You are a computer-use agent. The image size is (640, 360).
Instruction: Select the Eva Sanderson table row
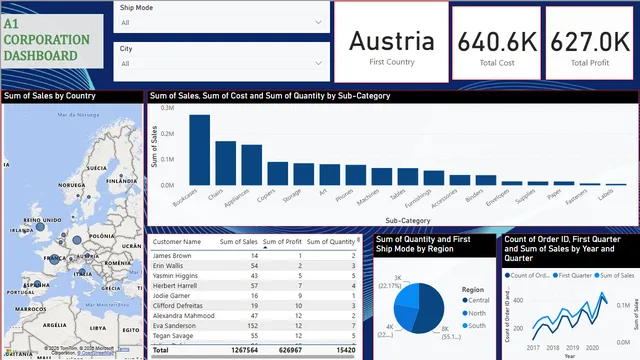(253, 326)
